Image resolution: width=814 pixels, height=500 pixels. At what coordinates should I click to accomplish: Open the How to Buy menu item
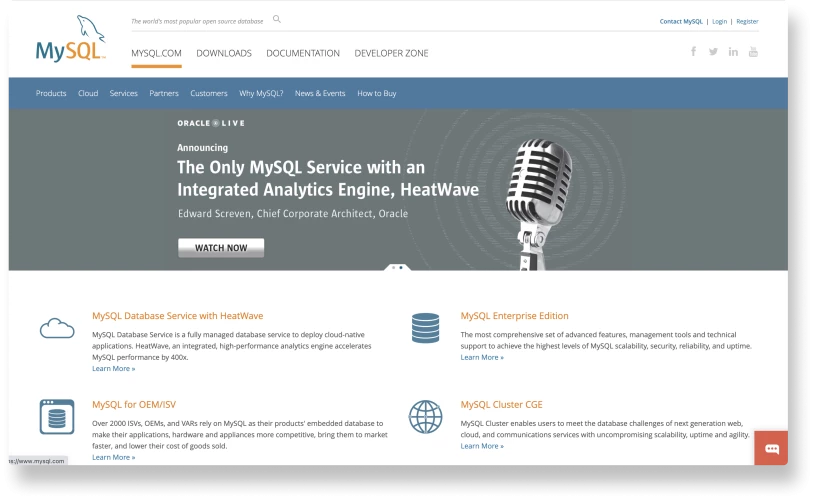point(376,93)
